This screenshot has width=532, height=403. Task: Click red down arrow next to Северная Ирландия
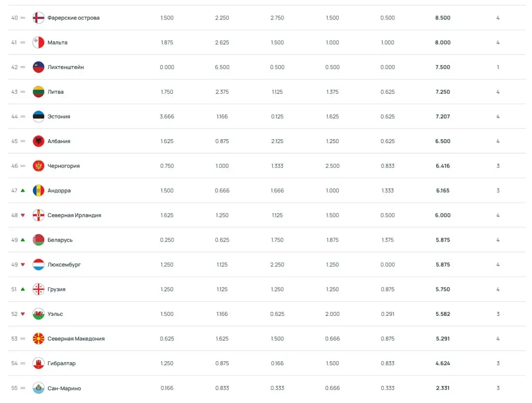click(x=23, y=215)
